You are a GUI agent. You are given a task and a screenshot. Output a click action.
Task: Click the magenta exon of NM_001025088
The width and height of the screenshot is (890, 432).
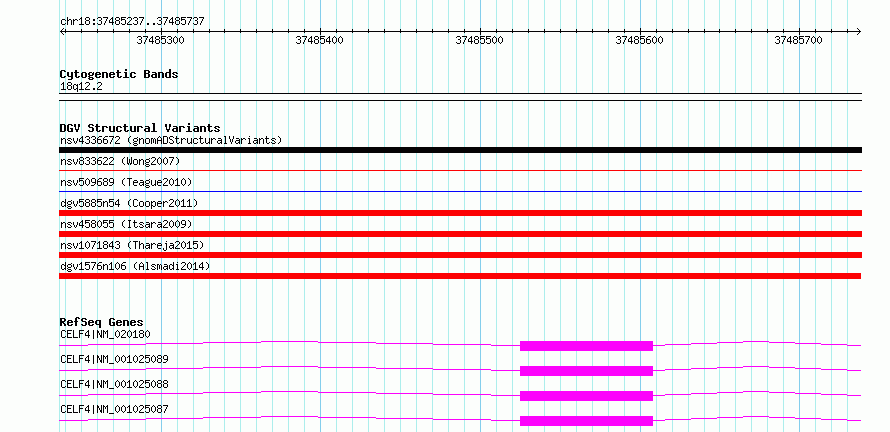coord(586,396)
